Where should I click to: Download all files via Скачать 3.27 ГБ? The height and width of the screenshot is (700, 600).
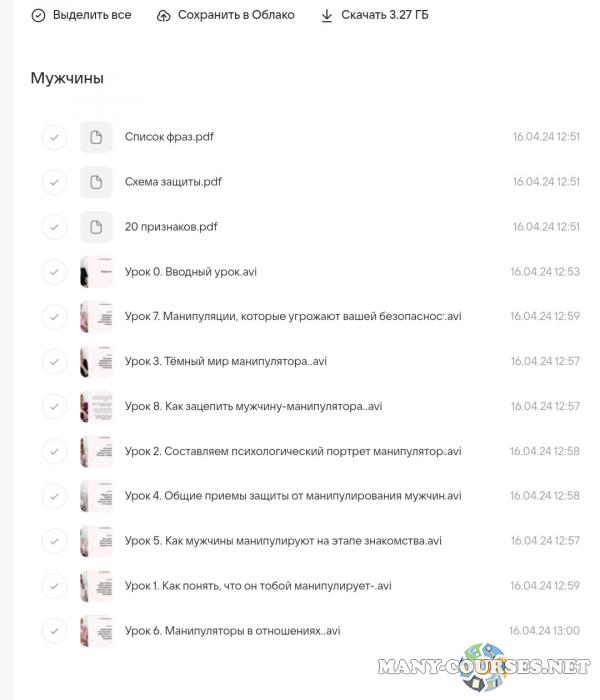(384, 16)
